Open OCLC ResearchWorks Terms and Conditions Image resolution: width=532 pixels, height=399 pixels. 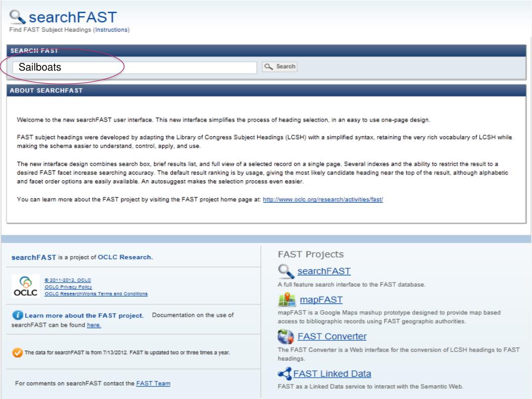[96, 294]
